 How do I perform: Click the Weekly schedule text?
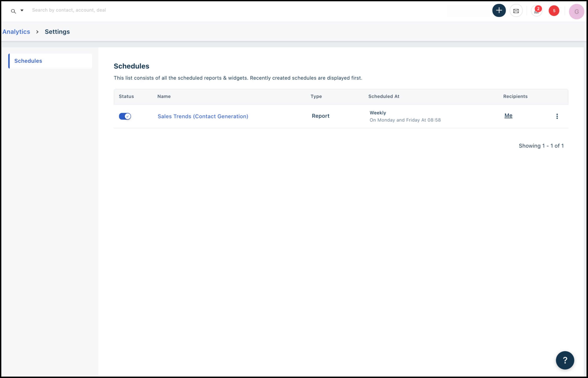click(x=378, y=113)
